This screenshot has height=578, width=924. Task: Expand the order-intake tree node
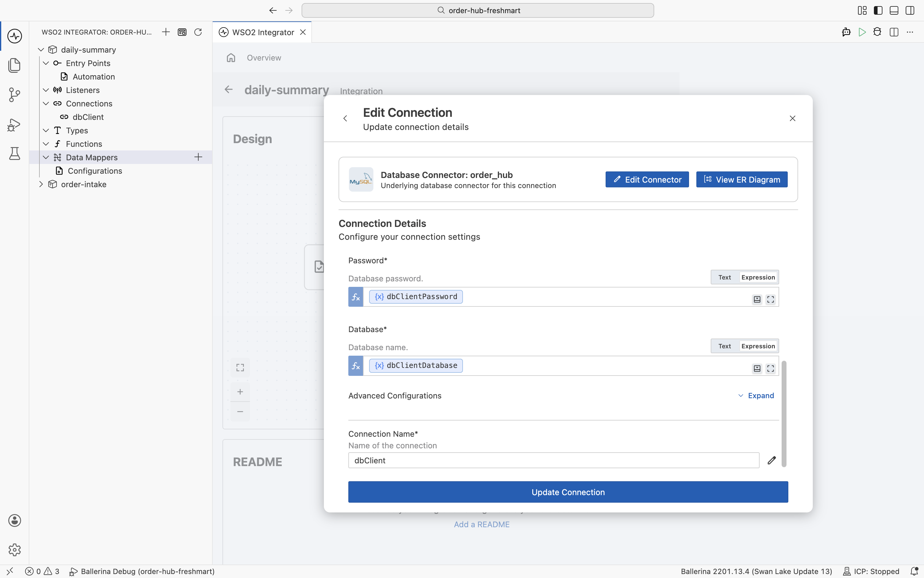tap(41, 184)
